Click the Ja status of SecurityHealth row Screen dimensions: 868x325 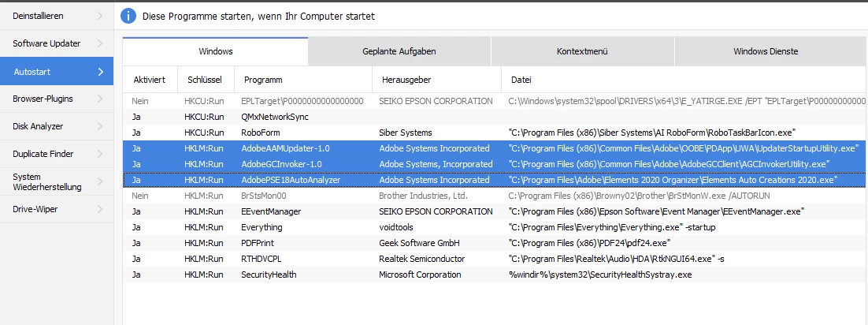137,275
